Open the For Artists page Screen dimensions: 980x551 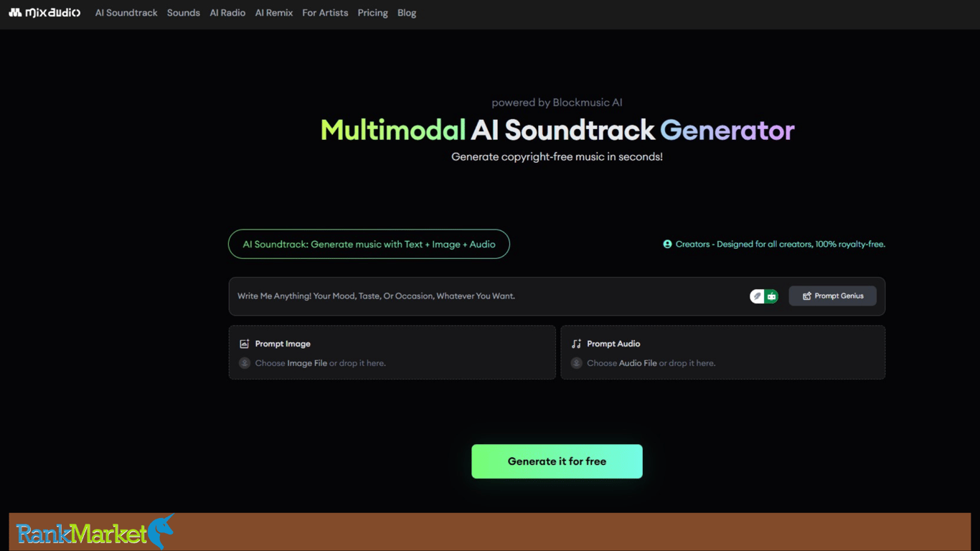tap(325, 13)
